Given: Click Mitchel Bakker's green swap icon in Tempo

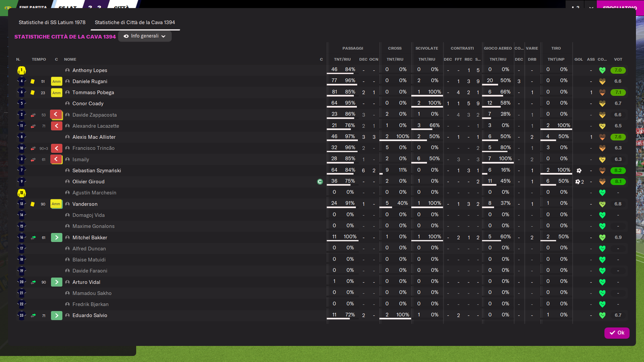Looking at the screenshot, I should [x=33, y=237].
